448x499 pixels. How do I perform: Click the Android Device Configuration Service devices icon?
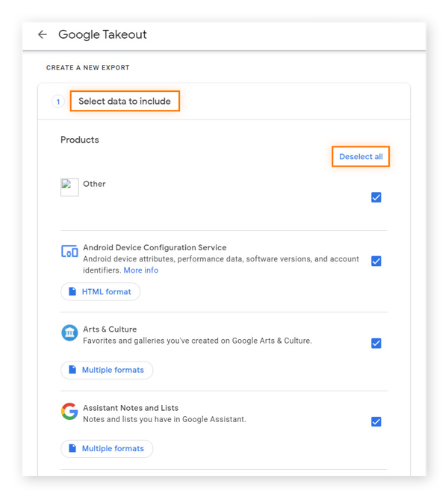pos(69,252)
